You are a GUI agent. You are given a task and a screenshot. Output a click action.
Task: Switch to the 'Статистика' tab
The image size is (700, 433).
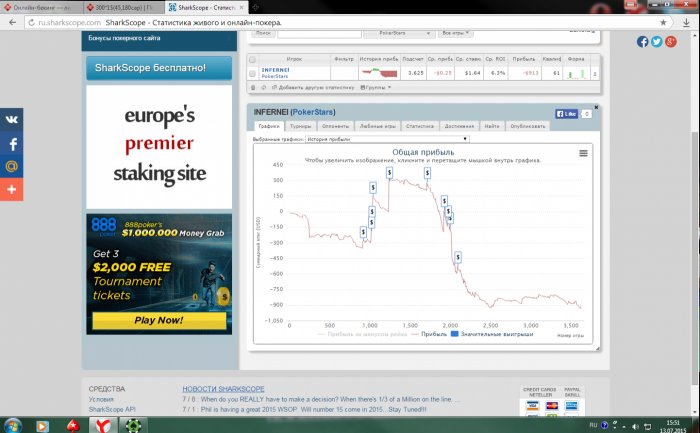pos(420,126)
